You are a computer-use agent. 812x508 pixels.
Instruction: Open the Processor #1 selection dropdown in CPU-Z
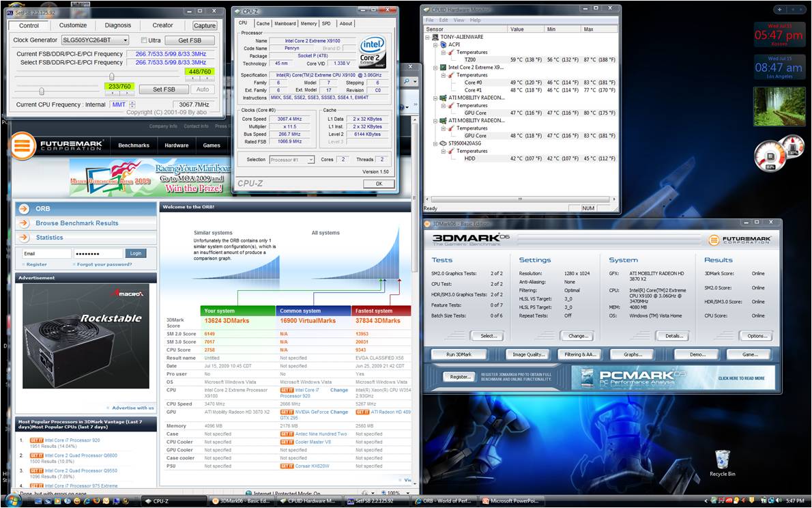(x=310, y=160)
